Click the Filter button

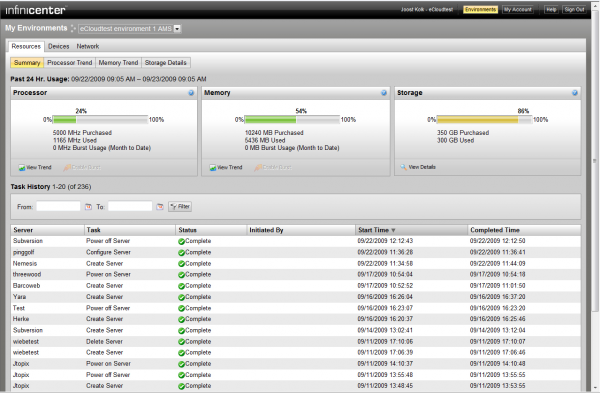pyautogui.click(x=180, y=207)
